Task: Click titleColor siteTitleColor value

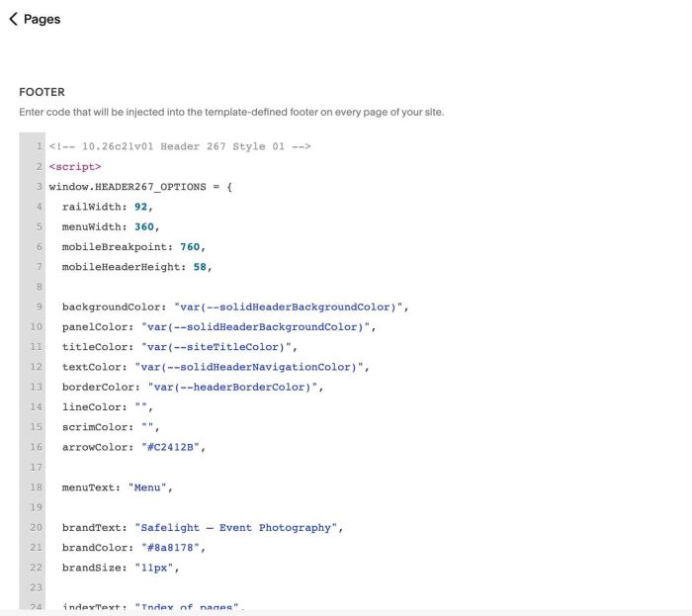Action: coord(216,347)
